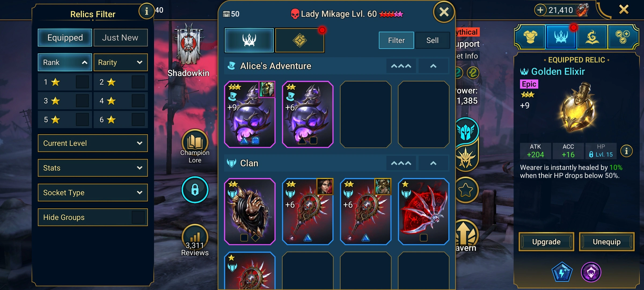The width and height of the screenshot is (644, 290).
Task: Check the 1 star rank box
Action: (x=82, y=82)
